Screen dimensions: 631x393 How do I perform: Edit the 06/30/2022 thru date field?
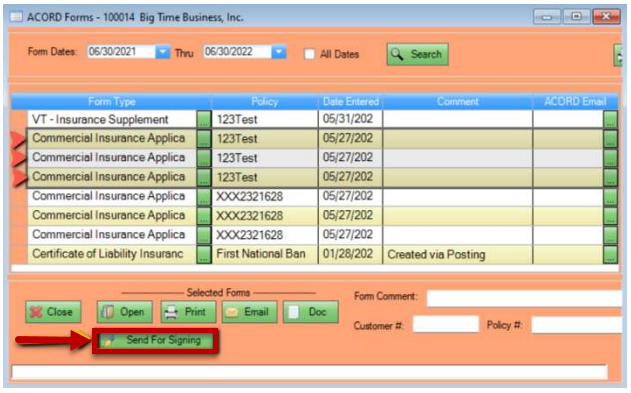(237, 52)
